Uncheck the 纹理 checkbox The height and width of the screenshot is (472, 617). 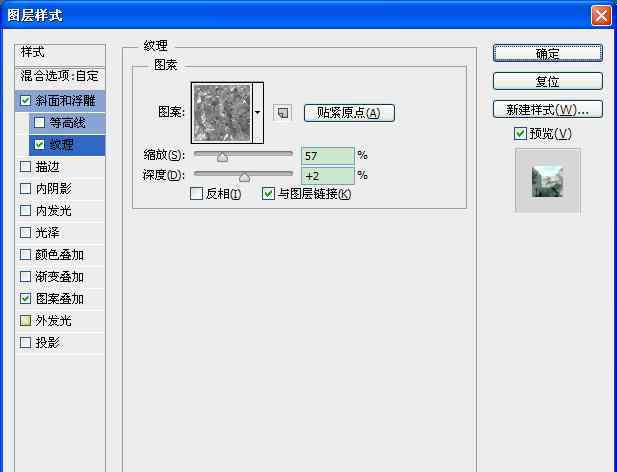[x=39, y=145]
